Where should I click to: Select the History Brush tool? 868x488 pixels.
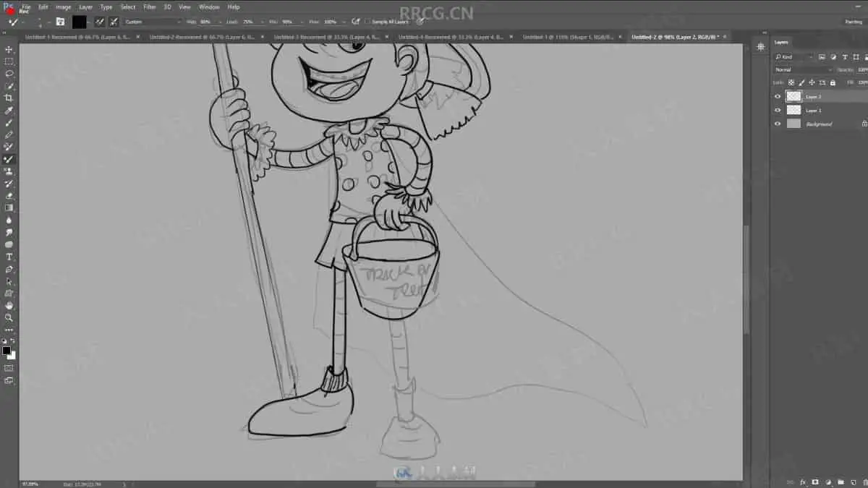point(9,184)
